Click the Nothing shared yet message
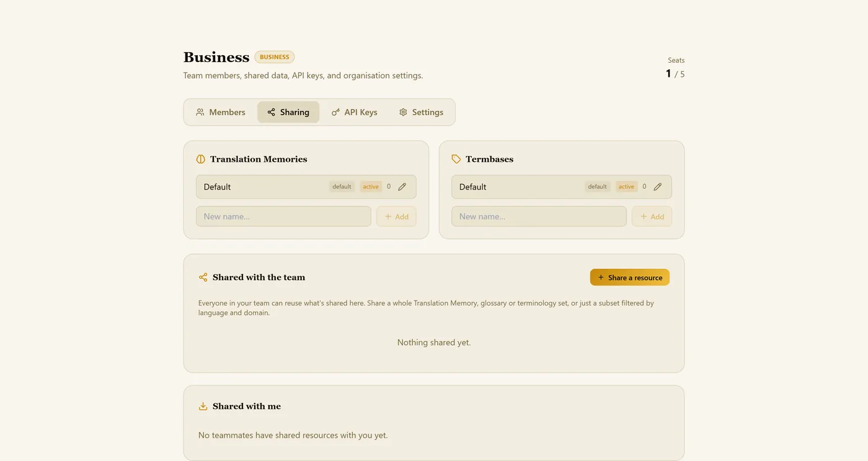Image resolution: width=868 pixels, height=461 pixels. point(434,343)
